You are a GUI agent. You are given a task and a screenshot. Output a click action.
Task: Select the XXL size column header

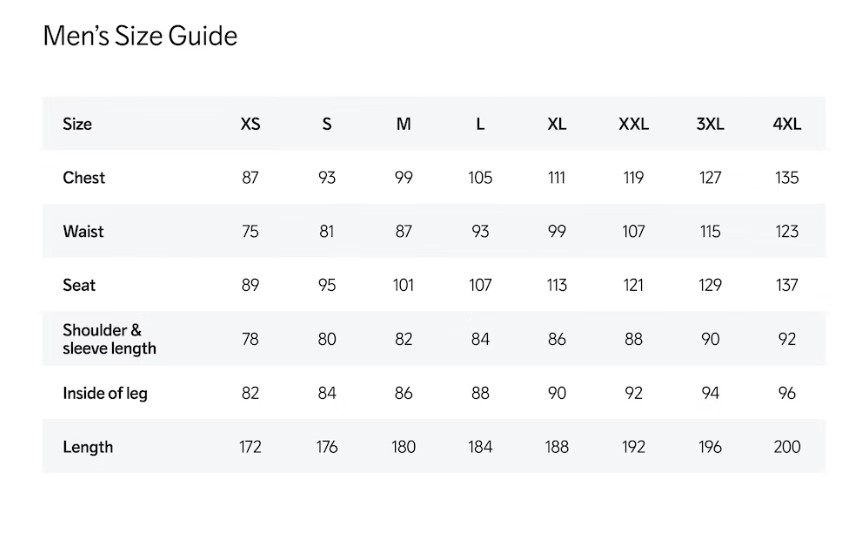point(633,124)
